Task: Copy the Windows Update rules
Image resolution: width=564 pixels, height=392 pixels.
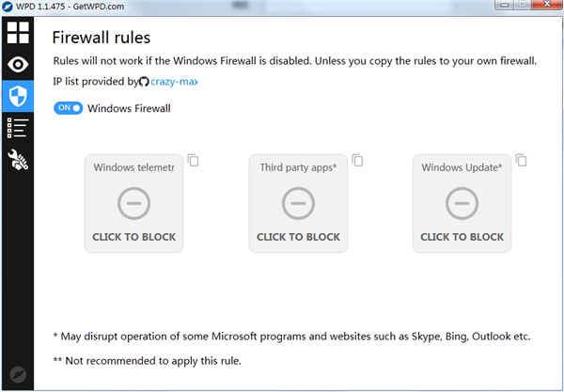Action: pyautogui.click(x=521, y=160)
